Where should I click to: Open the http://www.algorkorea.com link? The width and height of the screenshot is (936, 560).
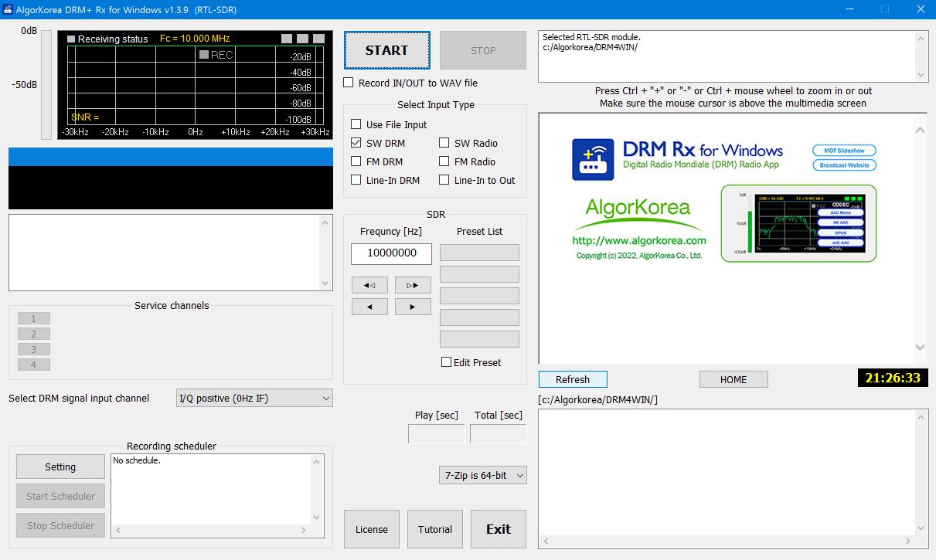639,240
